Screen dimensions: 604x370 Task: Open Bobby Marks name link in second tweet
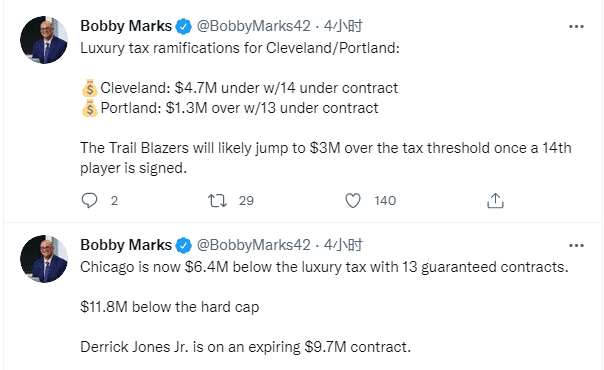click(x=126, y=245)
